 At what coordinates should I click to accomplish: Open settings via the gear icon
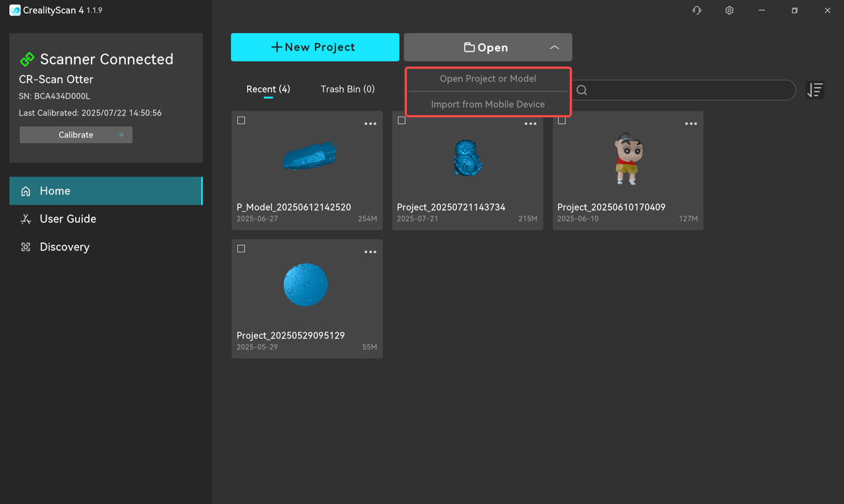pos(729,11)
